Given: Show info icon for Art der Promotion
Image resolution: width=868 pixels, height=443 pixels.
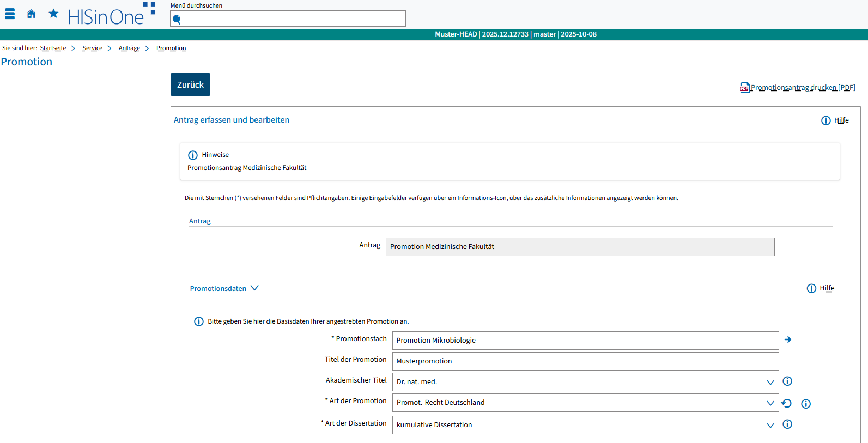Looking at the screenshot, I should (806, 404).
